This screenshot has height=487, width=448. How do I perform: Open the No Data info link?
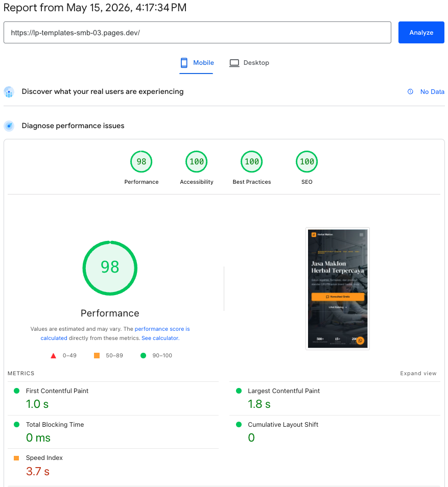[x=432, y=91]
